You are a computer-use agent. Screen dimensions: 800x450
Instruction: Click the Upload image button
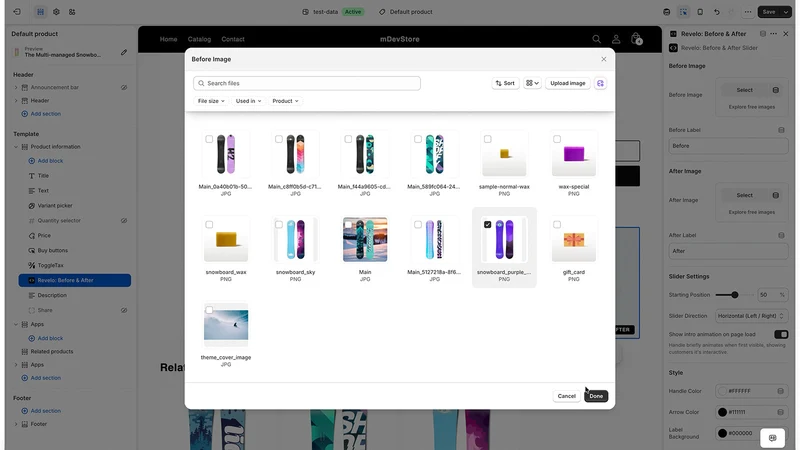(x=567, y=83)
